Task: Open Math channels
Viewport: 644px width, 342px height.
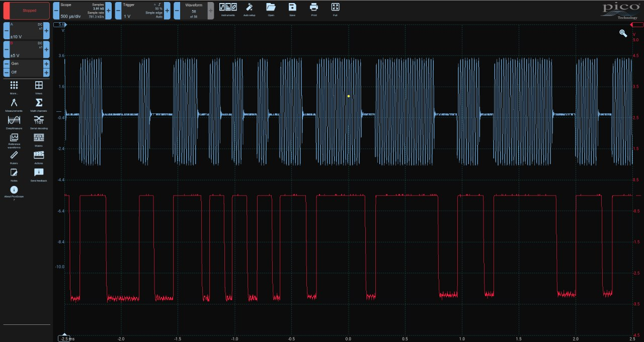Action: pos(39,105)
